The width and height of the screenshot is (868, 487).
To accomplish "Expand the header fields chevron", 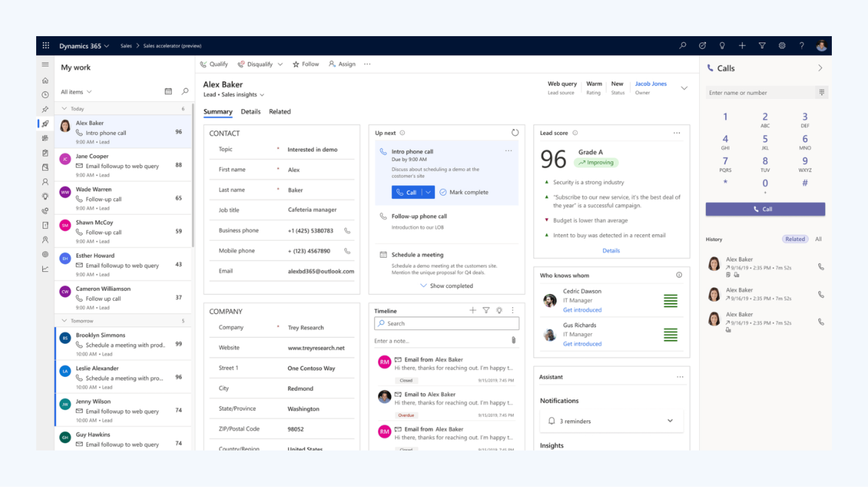I will tap(684, 88).
